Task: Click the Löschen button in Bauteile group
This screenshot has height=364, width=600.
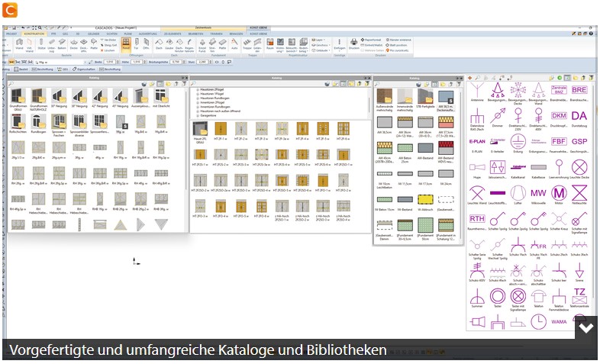Action: point(108,50)
